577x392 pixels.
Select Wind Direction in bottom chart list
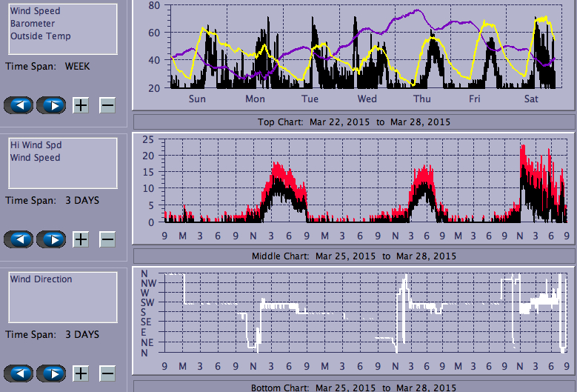point(41,279)
